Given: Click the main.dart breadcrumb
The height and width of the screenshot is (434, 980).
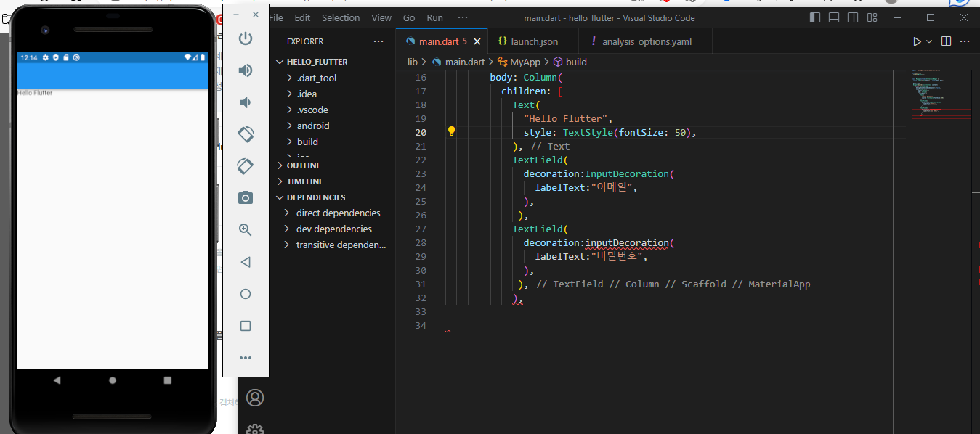Looking at the screenshot, I should (x=465, y=62).
